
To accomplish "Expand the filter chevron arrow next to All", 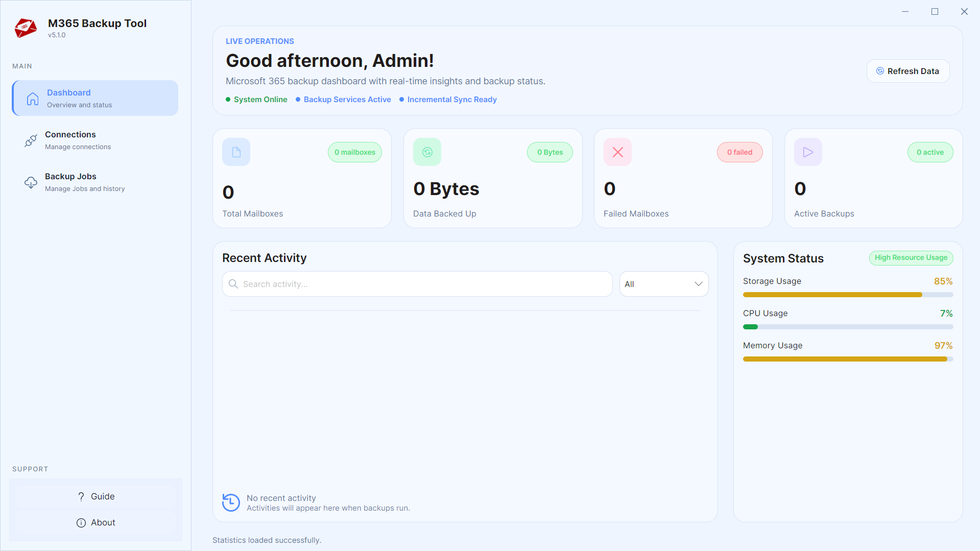I will (698, 284).
